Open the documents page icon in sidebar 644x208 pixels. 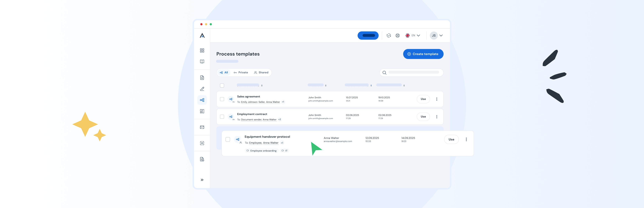(x=202, y=78)
